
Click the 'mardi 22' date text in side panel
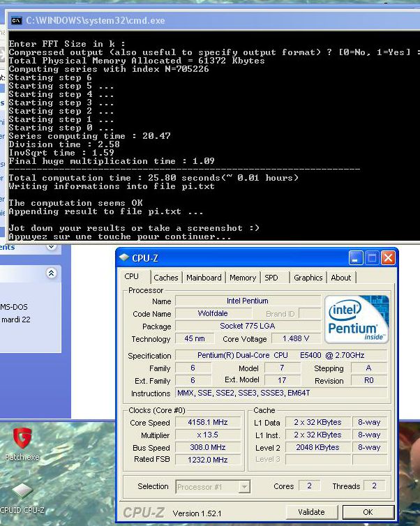16,320
